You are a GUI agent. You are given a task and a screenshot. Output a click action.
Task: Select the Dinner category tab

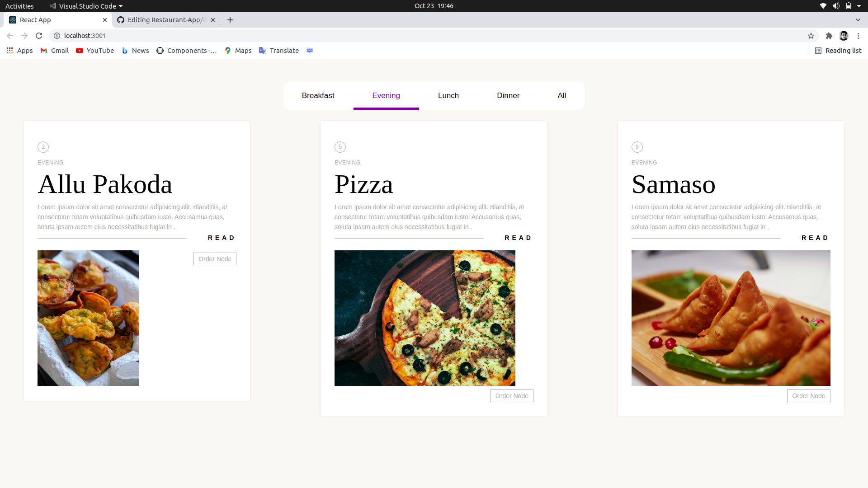point(508,95)
